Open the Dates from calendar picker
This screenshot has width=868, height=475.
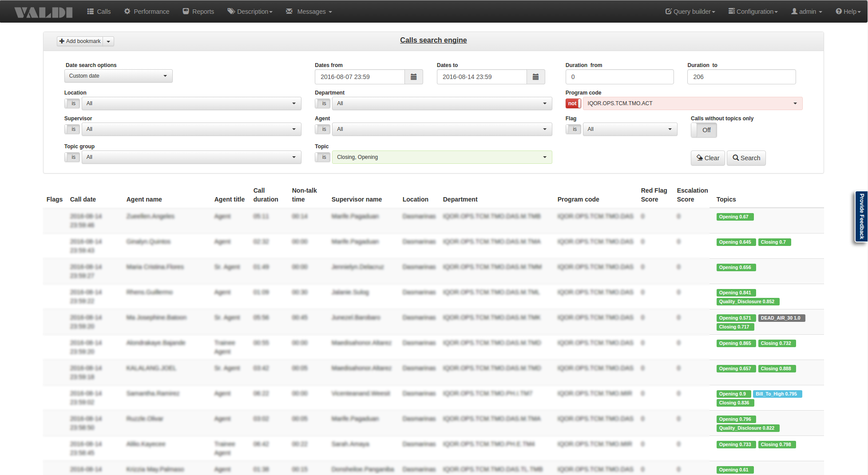click(x=414, y=77)
